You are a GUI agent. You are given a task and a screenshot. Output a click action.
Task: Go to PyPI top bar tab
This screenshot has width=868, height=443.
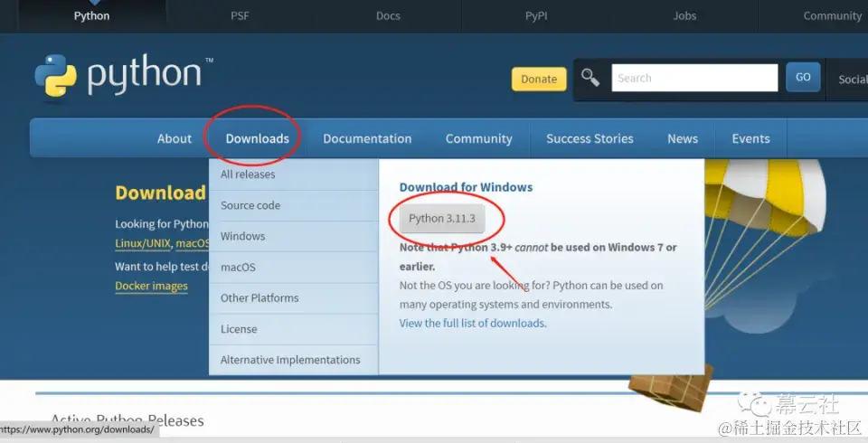536,16
